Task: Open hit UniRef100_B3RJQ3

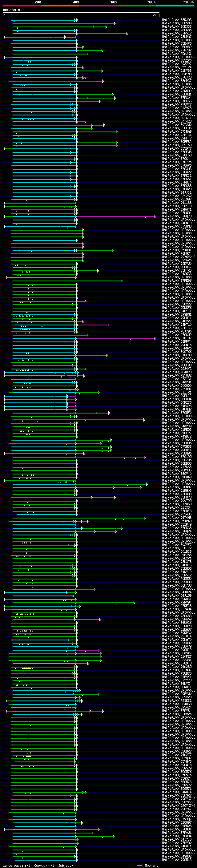Action: click(177, 20)
